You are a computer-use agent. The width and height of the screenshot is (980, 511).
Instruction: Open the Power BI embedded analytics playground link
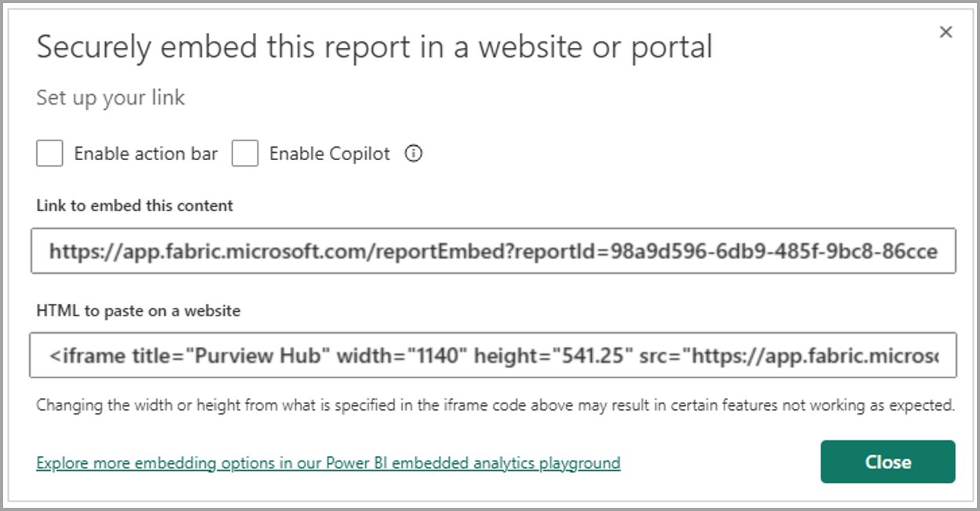(x=327, y=462)
